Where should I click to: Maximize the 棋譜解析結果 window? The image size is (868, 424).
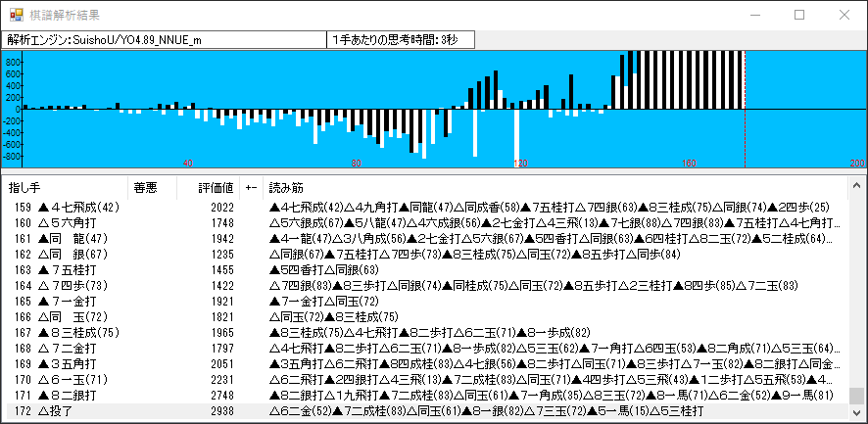pyautogui.click(x=799, y=15)
